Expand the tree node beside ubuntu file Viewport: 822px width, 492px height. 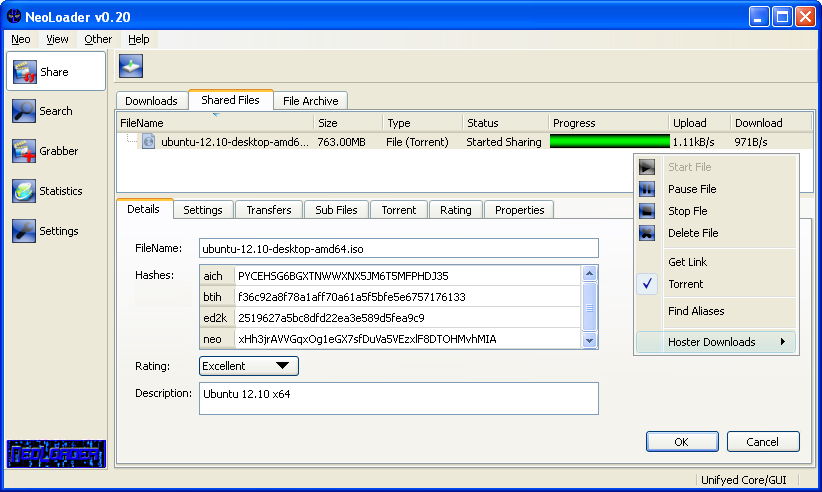(x=131, y=140)
